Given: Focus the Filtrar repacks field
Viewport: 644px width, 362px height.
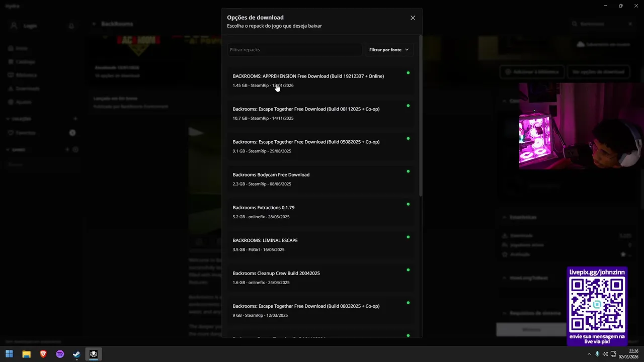Looking at the screenshot, I should click(294, 50).
